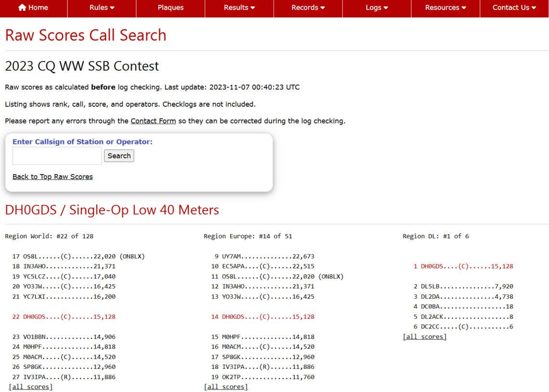This screenshot has height=392, width=549.
Task: Expand the Rules dropdown menu
Action: [x=102, y=8]
